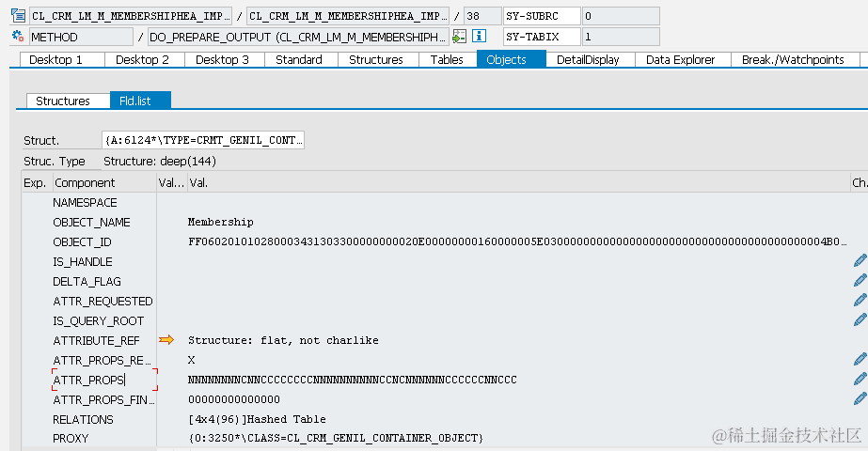The height and width of the screenshot is (451, 868).
Task: Click the METHOD type field
Action: (82, 37)
